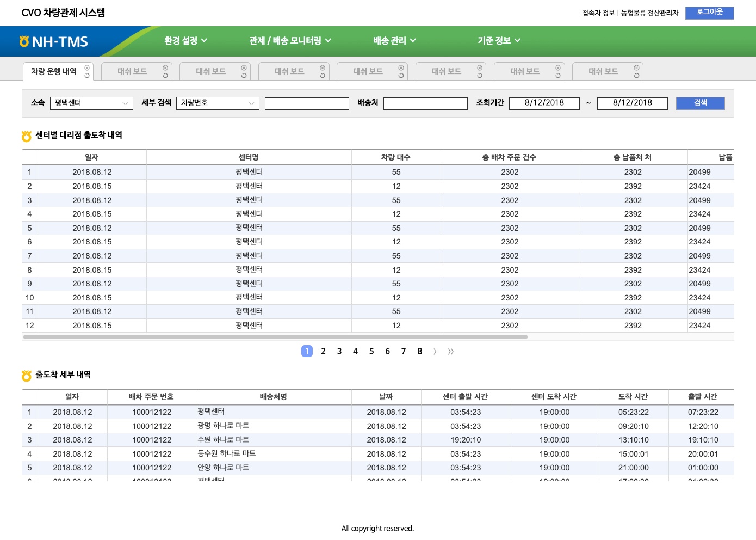Click the 로그아웃 logout button
Viewport: 756px width, 540px height.
(x=710, y=13)
